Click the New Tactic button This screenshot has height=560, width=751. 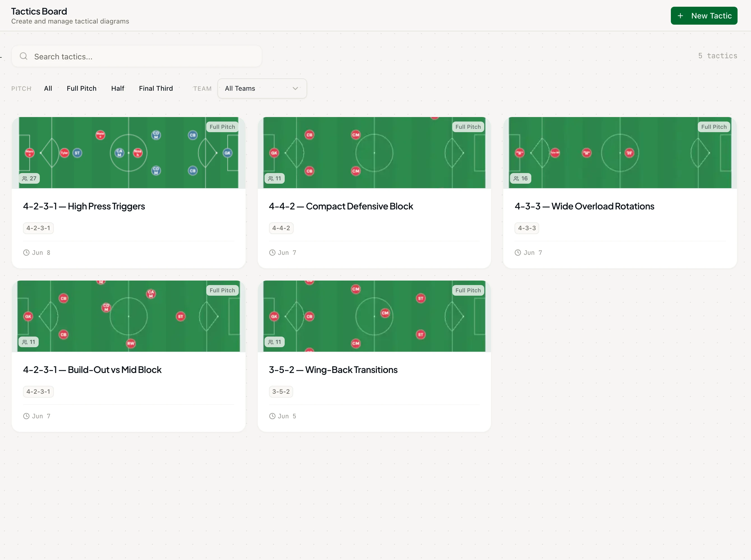point(704,16)
